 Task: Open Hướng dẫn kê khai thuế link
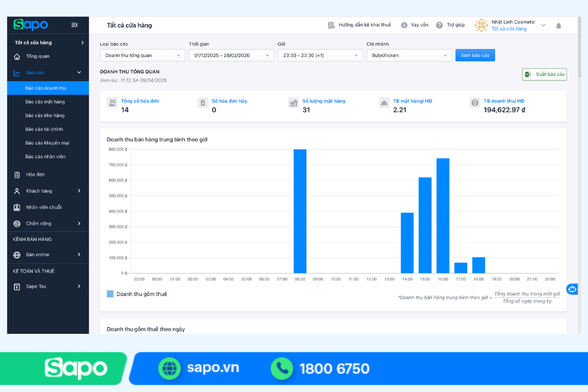[x=359, y=25]
